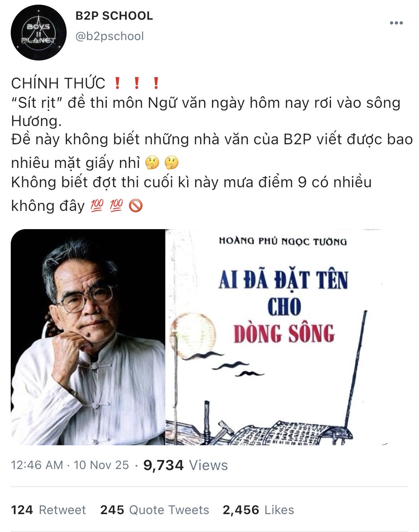This screenshot has width=419, height=532.
Task: Show the 2,456 Likes list
Action: point(258,510)
